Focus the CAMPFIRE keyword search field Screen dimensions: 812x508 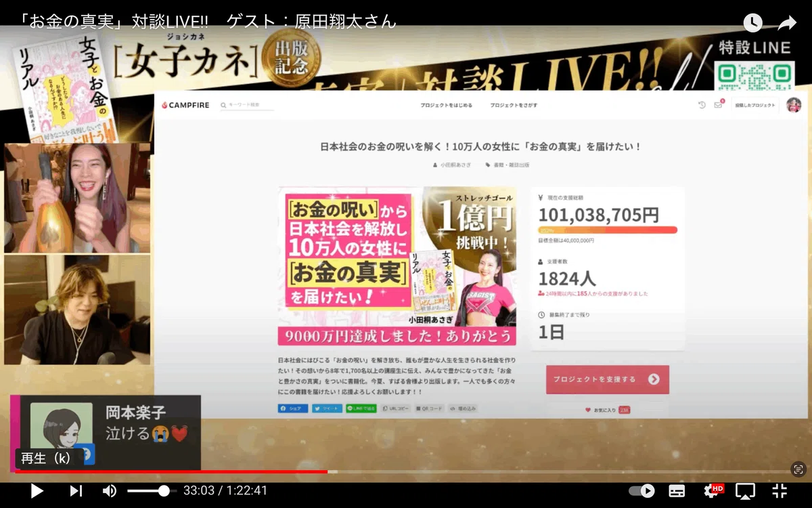pos(248,105)
